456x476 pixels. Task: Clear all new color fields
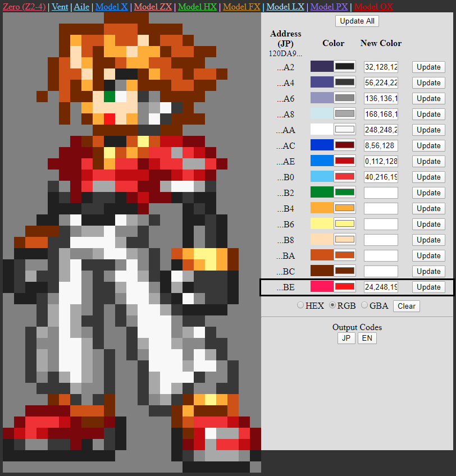pos(406,306)
